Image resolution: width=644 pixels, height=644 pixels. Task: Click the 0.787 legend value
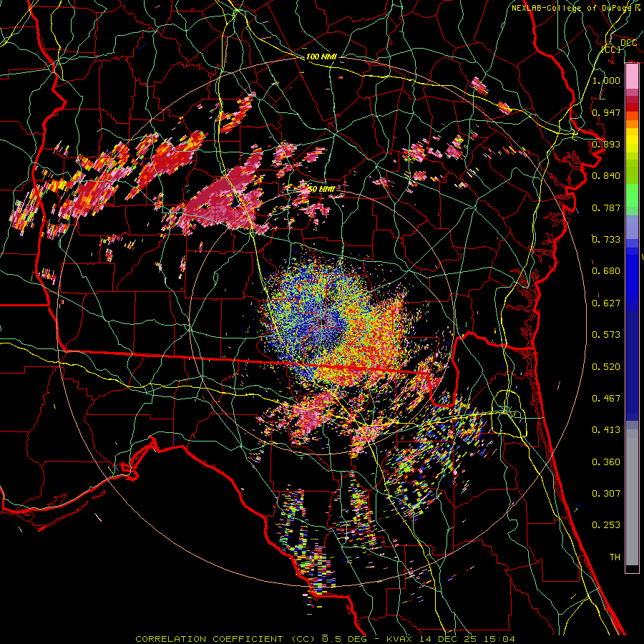point(606,208)
